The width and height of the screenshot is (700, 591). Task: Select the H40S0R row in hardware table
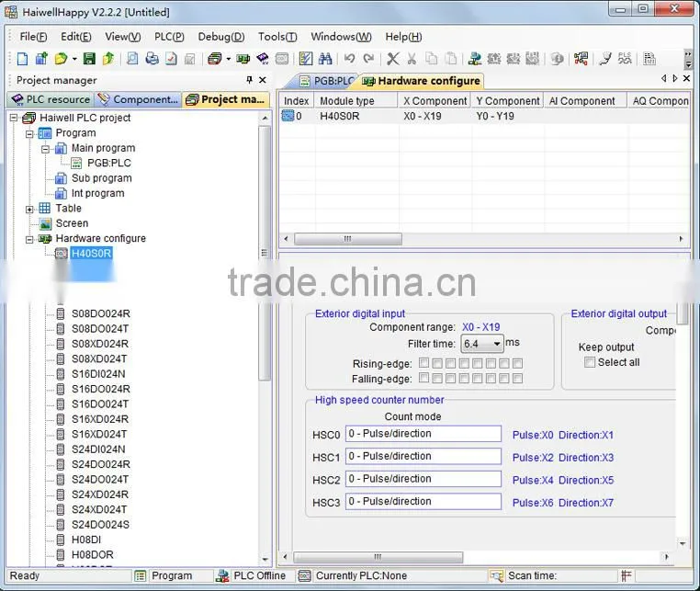484,116
